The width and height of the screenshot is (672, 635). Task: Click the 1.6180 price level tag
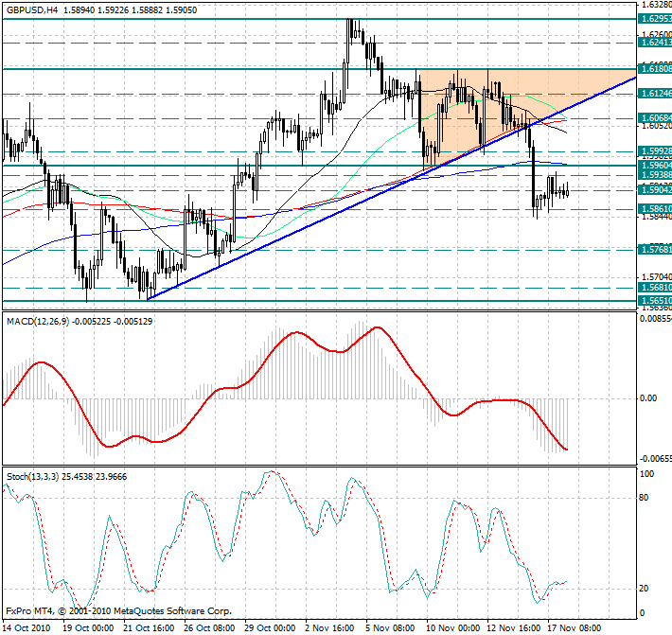click(x=655, y=68)
